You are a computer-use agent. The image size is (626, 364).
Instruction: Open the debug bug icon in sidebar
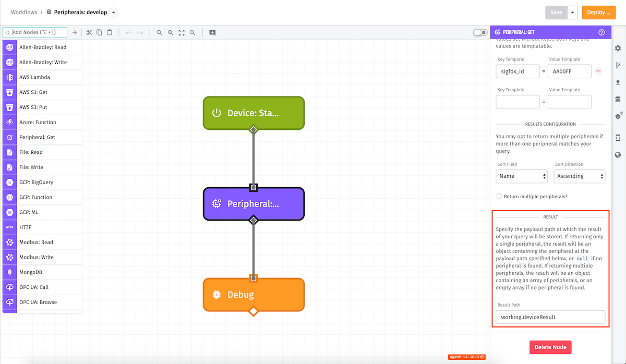(618, 116)
